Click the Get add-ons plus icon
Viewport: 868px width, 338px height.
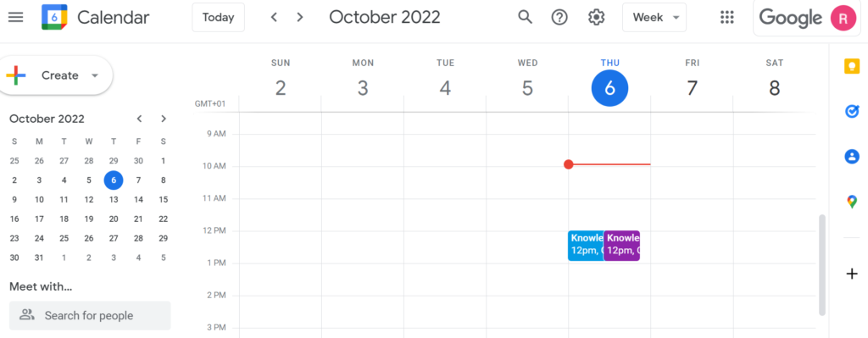[x=851, y=274]
